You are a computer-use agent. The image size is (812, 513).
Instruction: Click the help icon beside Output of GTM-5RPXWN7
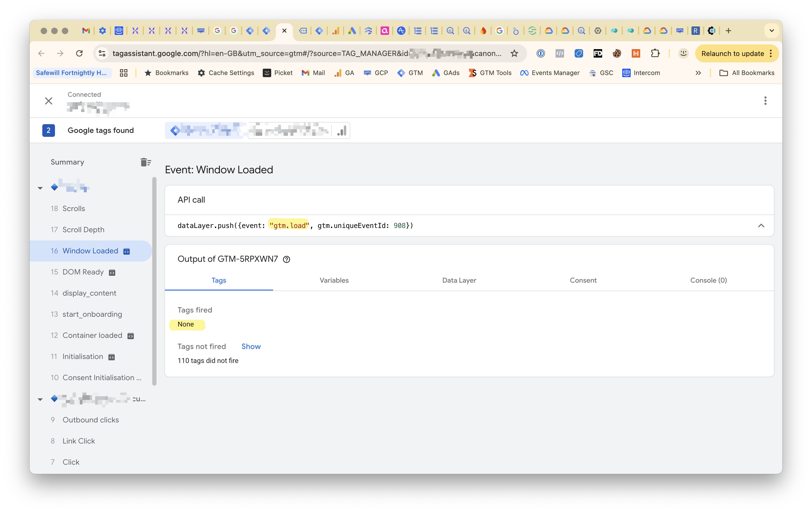286,259
